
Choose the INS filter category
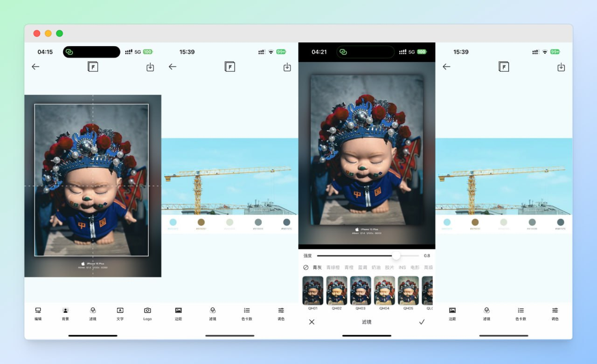pyautogui.click(x=402, y=268)
